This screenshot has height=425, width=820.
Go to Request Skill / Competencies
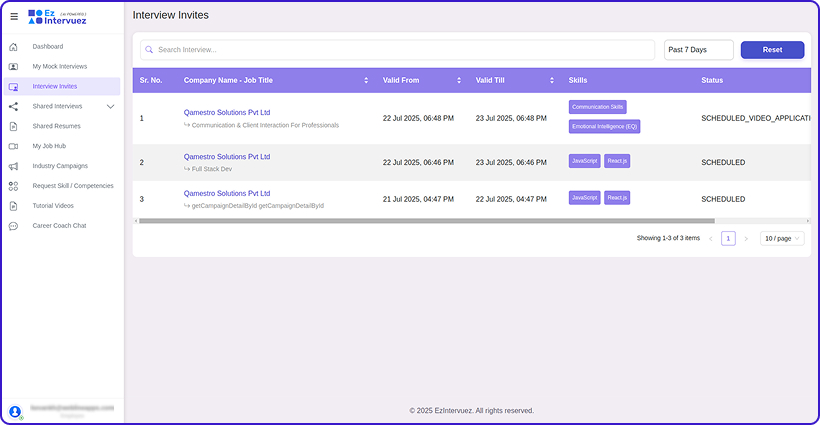tap(73, 186)
